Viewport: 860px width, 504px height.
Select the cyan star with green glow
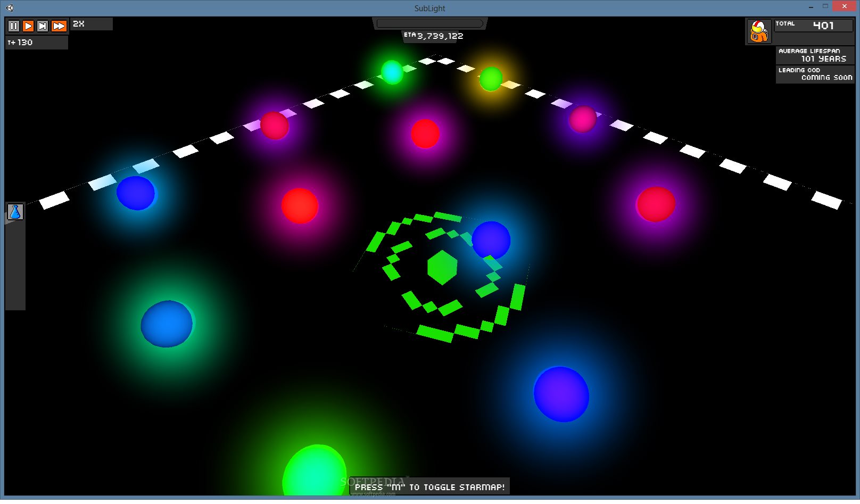[392, 72]
